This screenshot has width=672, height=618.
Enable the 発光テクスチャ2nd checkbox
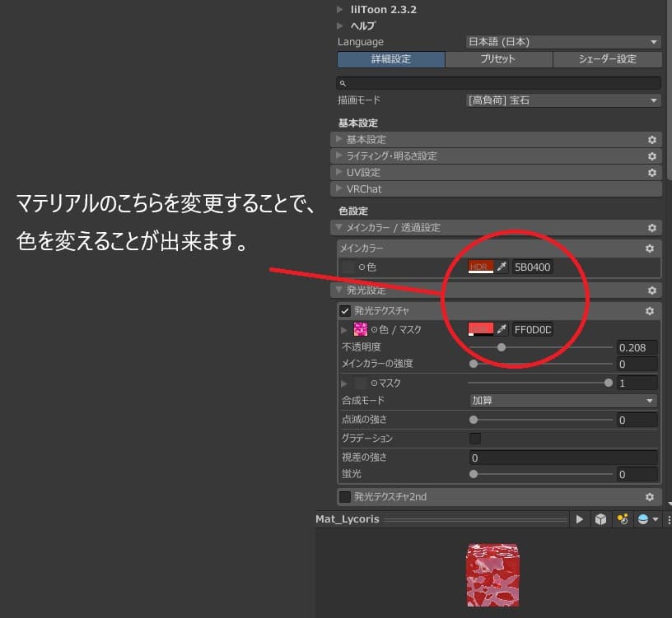344,496
